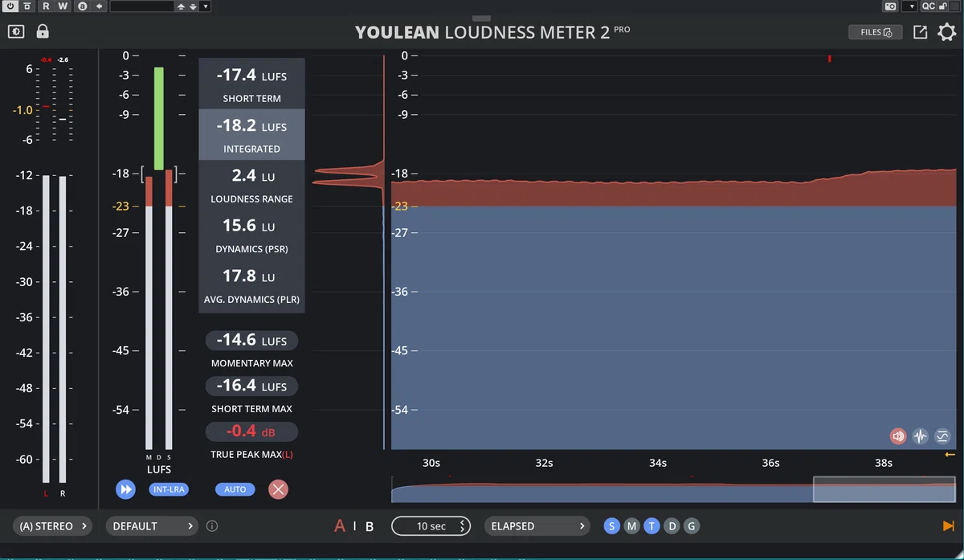Click the graph curve icon on graph
This screenshot has height=560, width=964.
tap(942, 436)
